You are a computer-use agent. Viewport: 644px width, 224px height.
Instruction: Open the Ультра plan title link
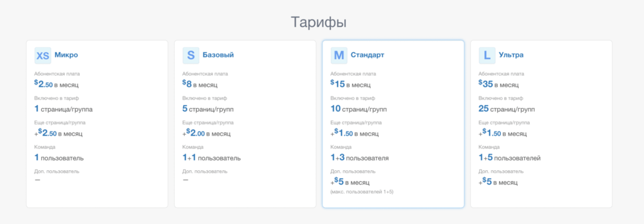[x=511, y=55]
